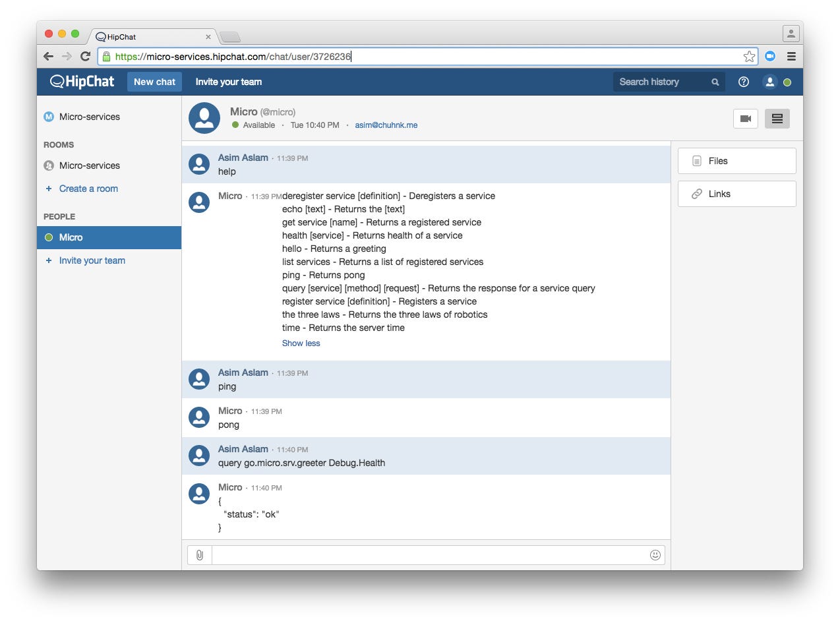Click the Create a room link
The width and height of the screenshot is (840, 623).
88,189
